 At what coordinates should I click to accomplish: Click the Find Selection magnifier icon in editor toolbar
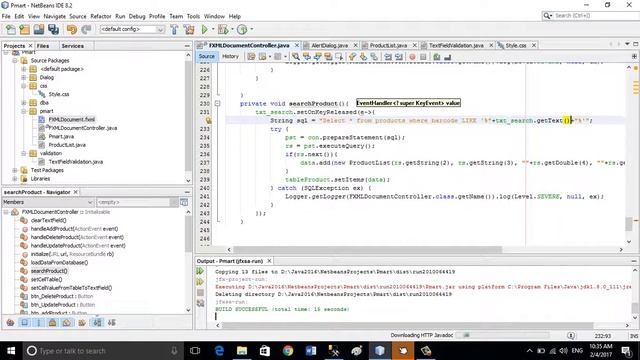296,57
